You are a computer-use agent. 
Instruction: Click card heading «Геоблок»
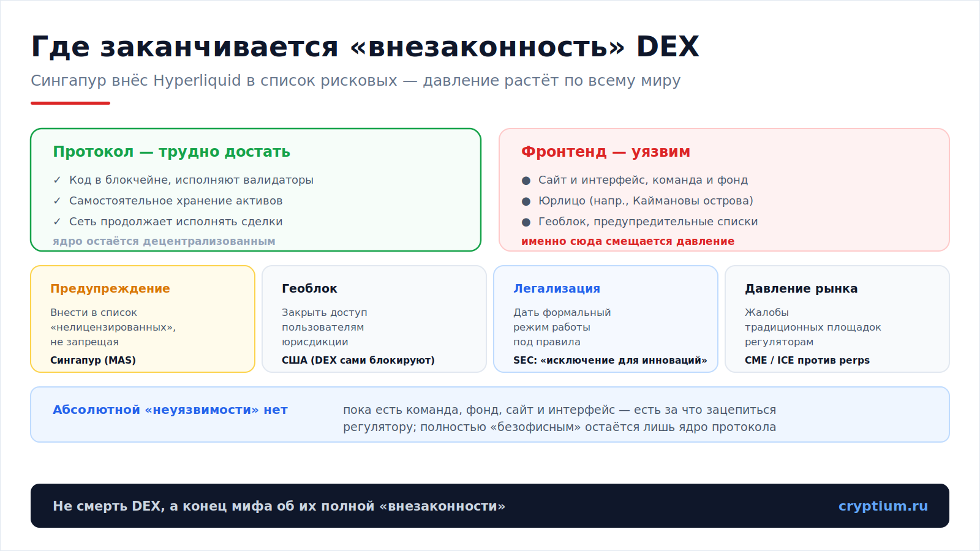[309, 288]
